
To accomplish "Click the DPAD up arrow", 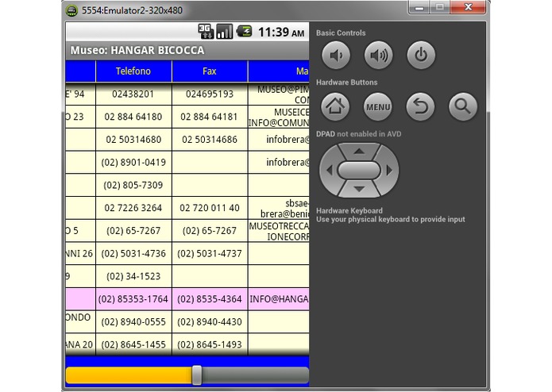I will 359,152.
